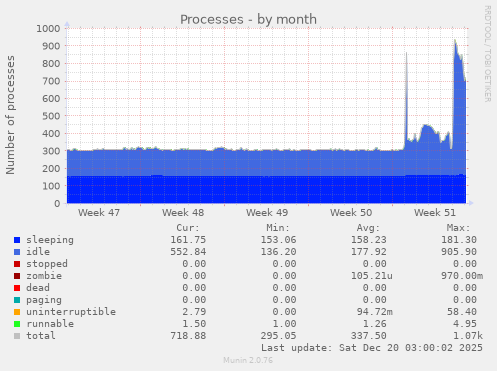
Task: Click the 'Min:' column header
Action: point(278,228)
